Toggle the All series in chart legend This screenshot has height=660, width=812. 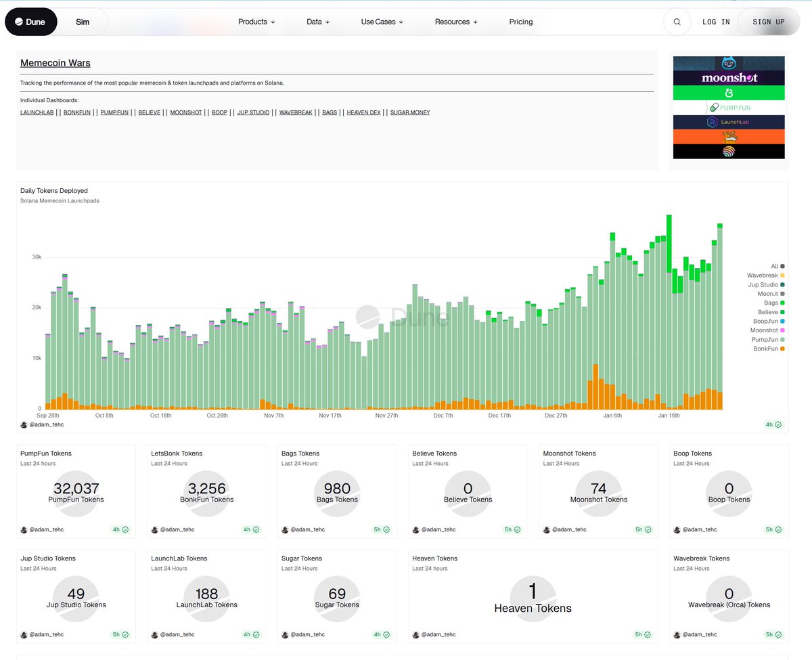777,266
